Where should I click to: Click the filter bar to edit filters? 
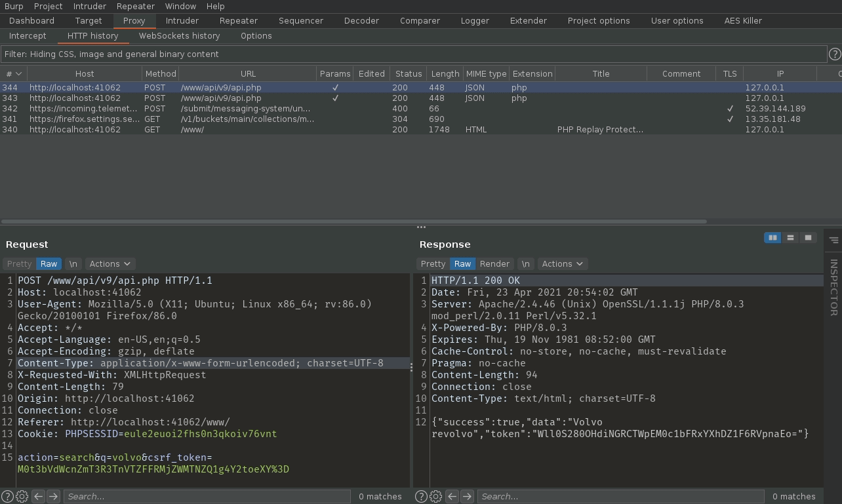click(x=413, y=54)
